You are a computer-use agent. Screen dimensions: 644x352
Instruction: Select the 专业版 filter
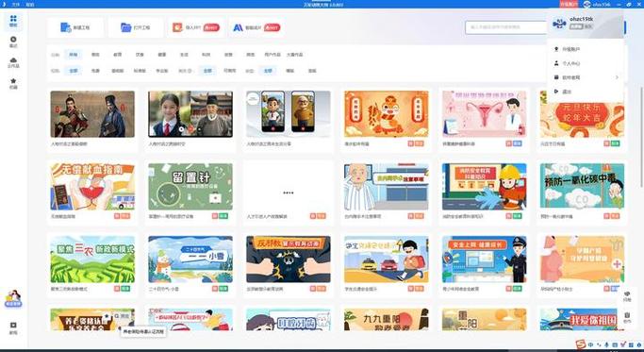pyautogui.click(x=162, y=71)
